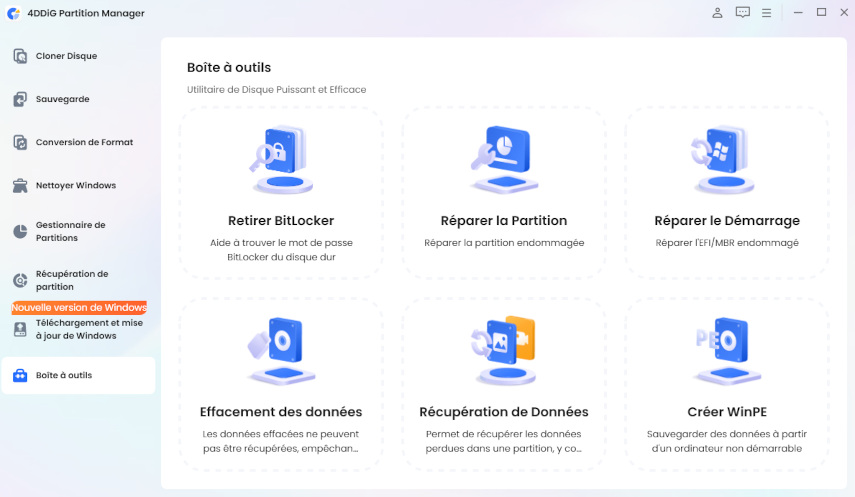Click the Boîte à outils toolbox icon
855x497 pixels.
[x=20, y=375]
